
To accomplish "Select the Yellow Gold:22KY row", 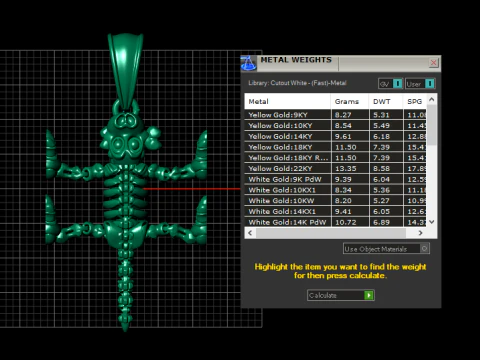I will pyautogui.click(x=335, y=168).
